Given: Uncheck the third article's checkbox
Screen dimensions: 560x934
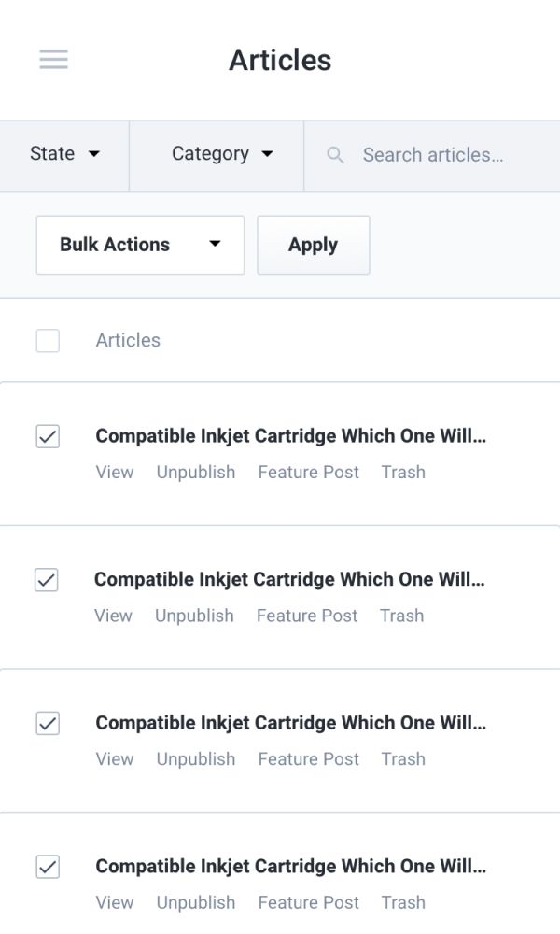Looking at the screenshot, I should [x=48, y=723].
